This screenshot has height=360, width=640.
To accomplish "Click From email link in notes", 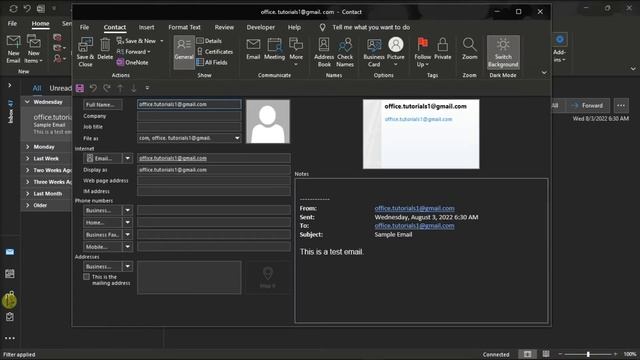I will (x=414, y=208).
